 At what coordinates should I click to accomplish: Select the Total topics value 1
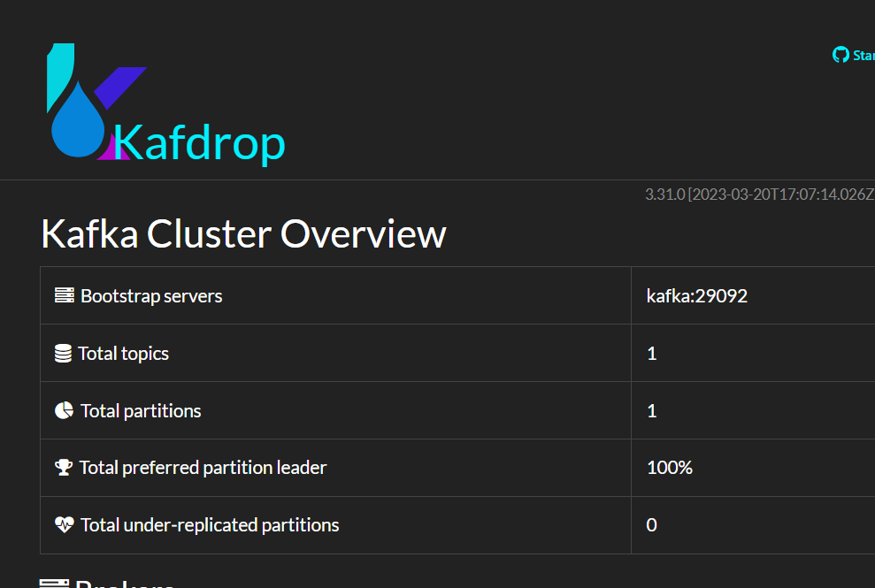[652, 354]
